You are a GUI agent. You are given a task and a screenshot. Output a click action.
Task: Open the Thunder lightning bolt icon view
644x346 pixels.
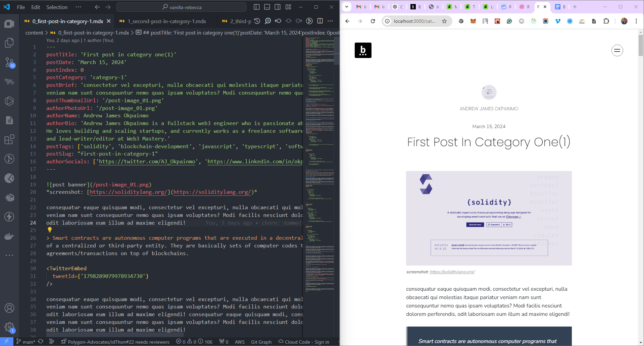coord(9,217)
